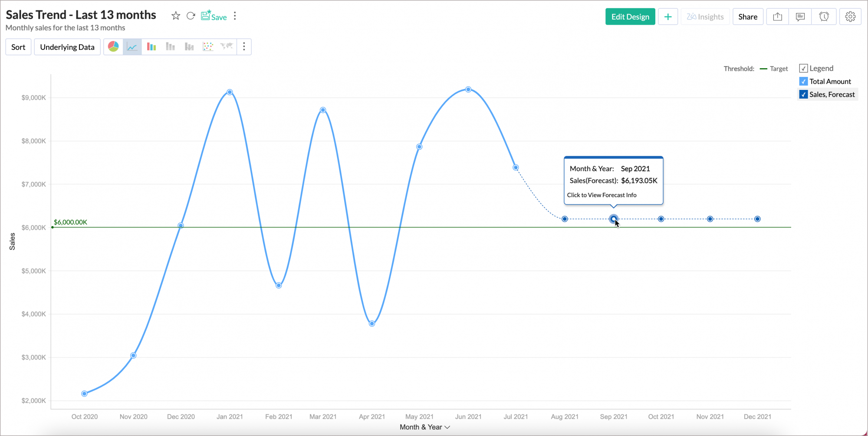The image size is (868, 436).
Task: Select the pie chart type
Action: click(113, 46)
